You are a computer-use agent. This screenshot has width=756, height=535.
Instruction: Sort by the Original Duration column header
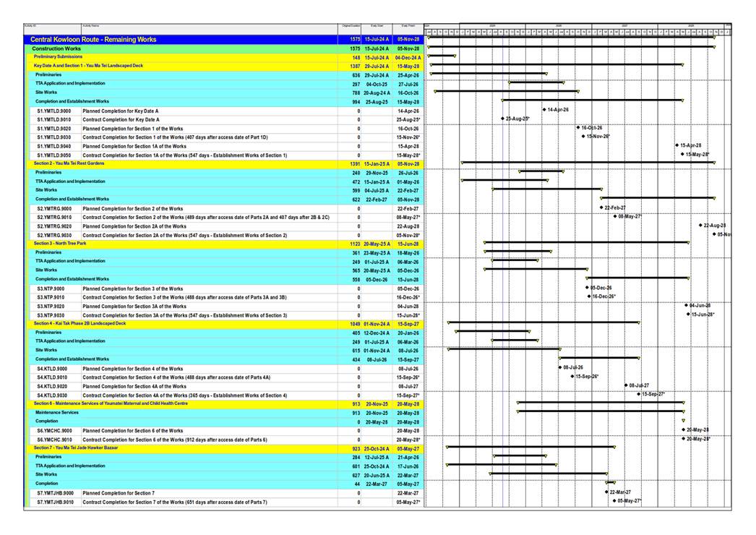[351, 25]
